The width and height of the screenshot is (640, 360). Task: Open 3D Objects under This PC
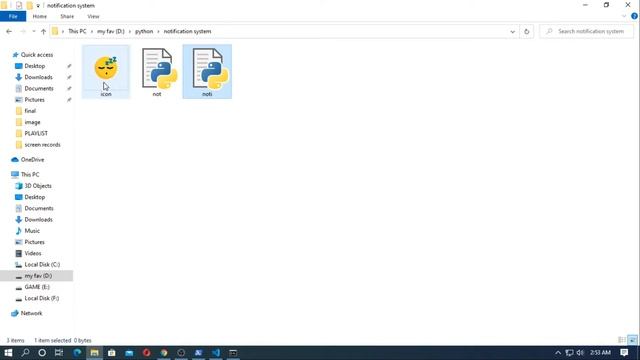click(38, 186)
